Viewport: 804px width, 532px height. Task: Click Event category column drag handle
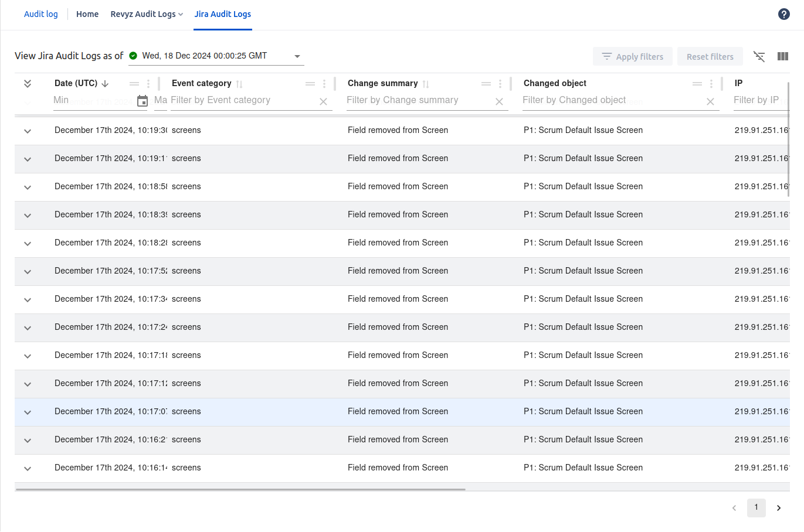point(310,84)
